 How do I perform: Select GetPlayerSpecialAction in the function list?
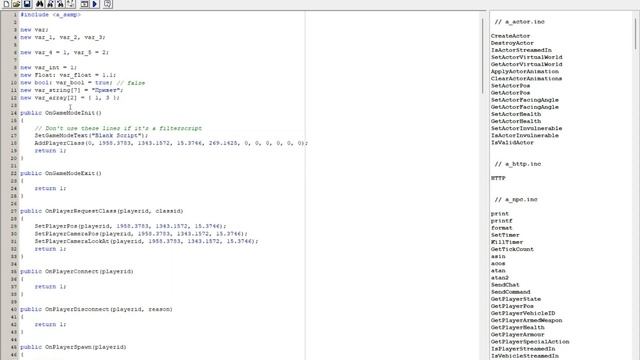pos(530,342)
